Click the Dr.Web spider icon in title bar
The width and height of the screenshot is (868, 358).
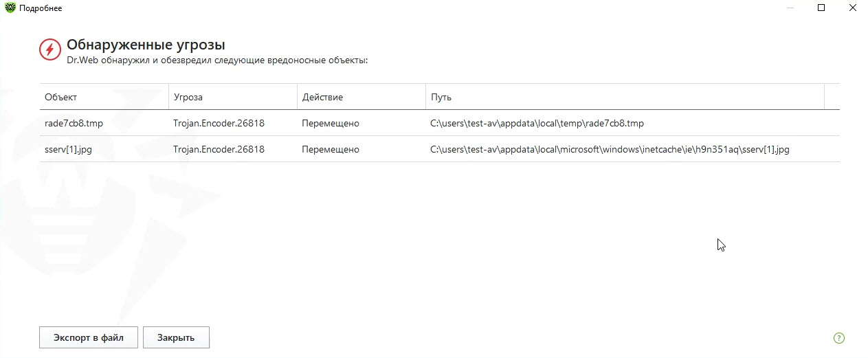[10, 8]
